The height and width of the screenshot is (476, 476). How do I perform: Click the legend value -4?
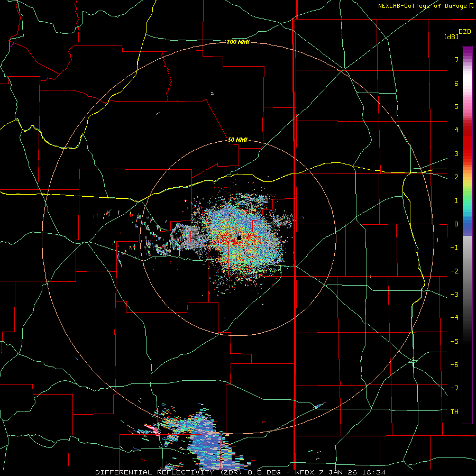point(454,318)
